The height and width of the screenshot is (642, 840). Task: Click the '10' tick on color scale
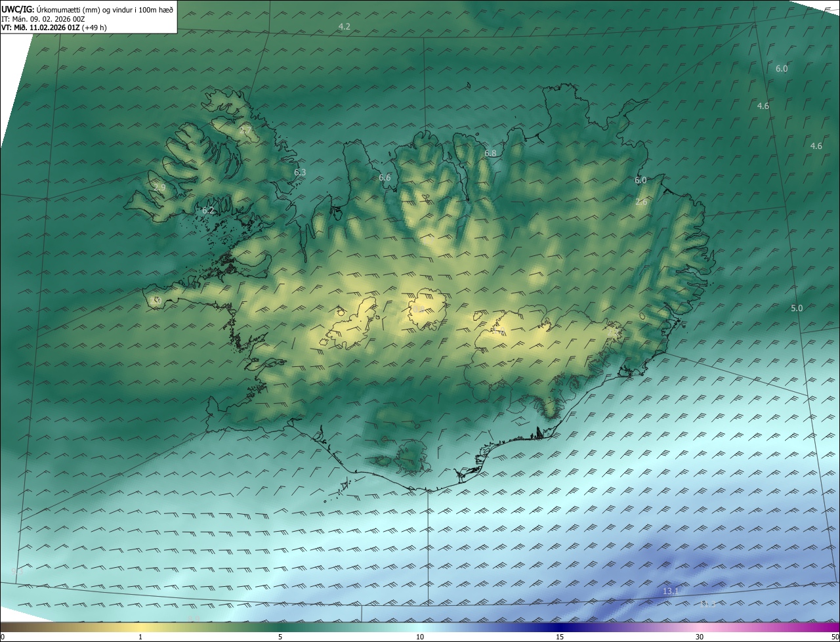click(x=420, y=637)
